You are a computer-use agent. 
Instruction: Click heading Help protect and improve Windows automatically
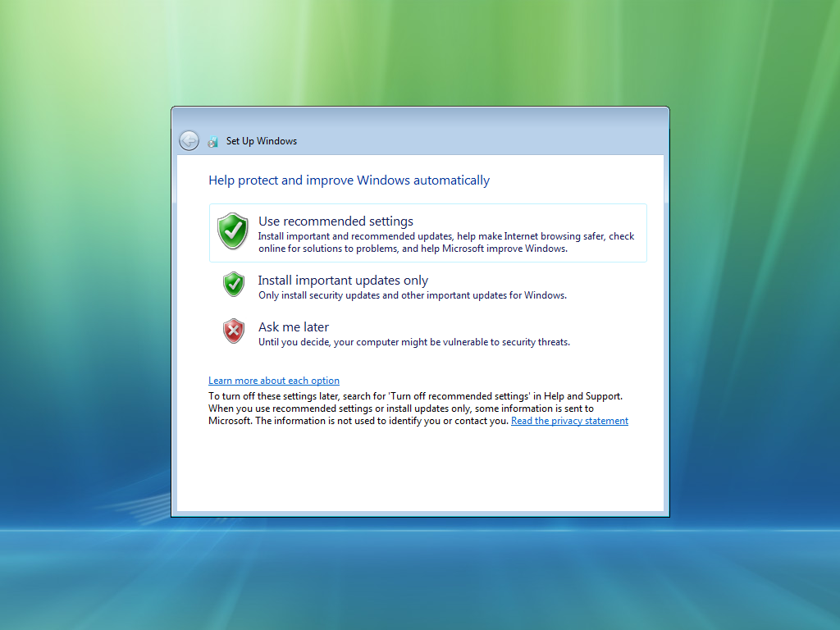point(349,180)
